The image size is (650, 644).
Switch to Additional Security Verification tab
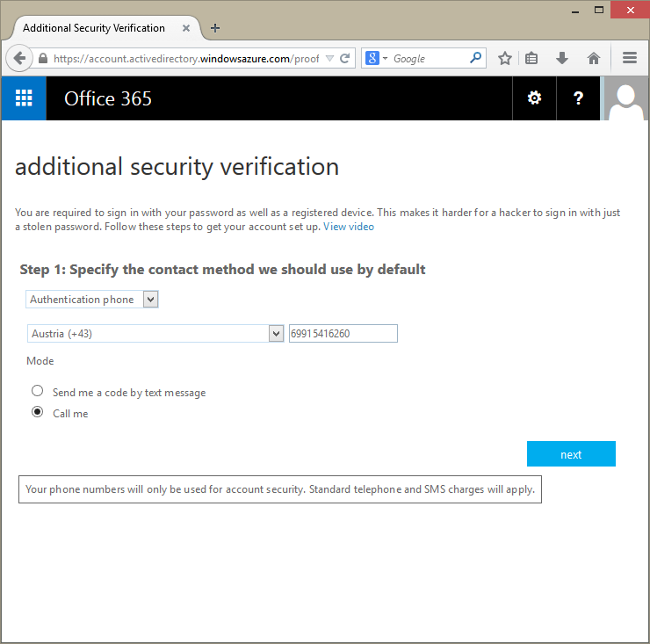(x=94, y=28)
